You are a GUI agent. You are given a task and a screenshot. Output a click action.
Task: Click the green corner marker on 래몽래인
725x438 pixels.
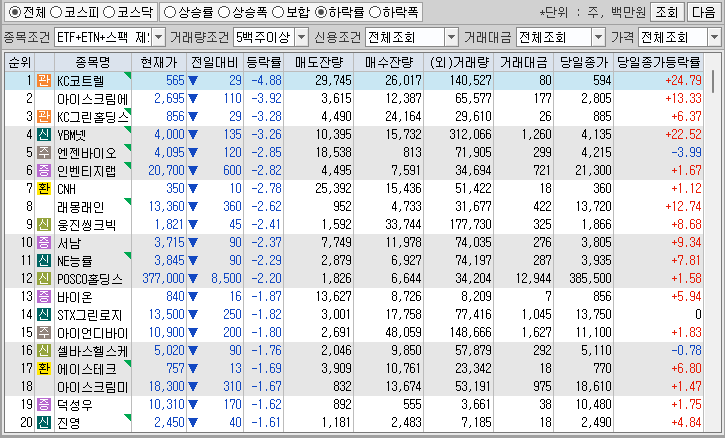(128, 201)
